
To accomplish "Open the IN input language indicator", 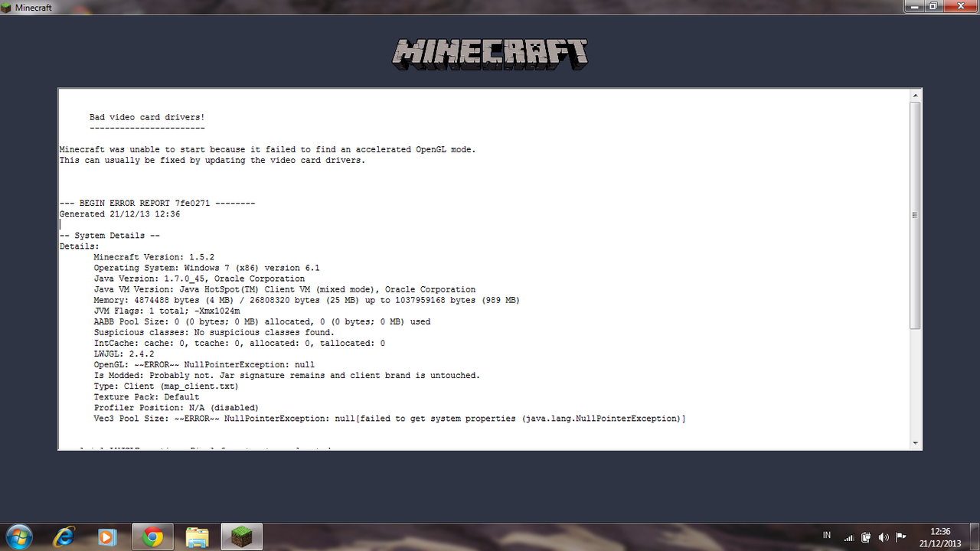I will (827, 536).
